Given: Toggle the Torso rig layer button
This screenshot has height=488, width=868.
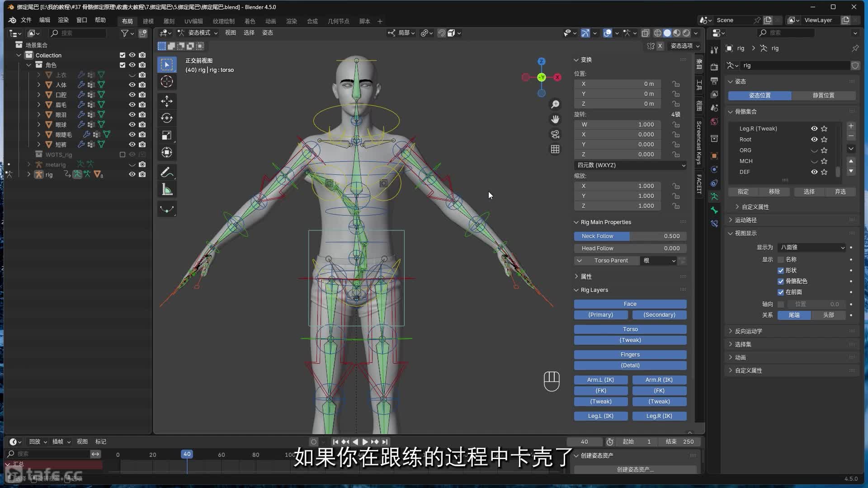Looking at the screenshot, I should point(630,329).
